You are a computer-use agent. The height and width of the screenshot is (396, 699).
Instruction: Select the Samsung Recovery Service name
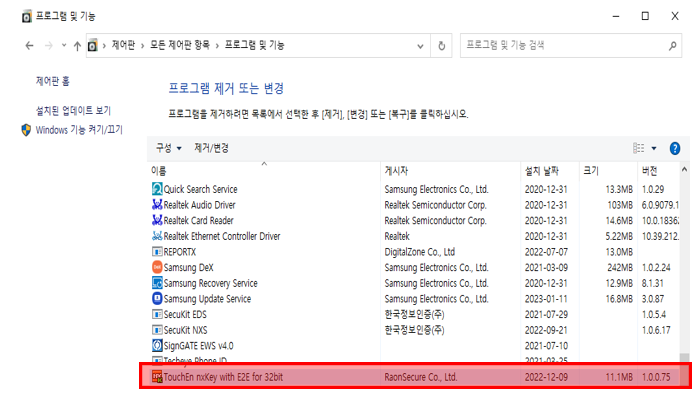coord(210,283)
